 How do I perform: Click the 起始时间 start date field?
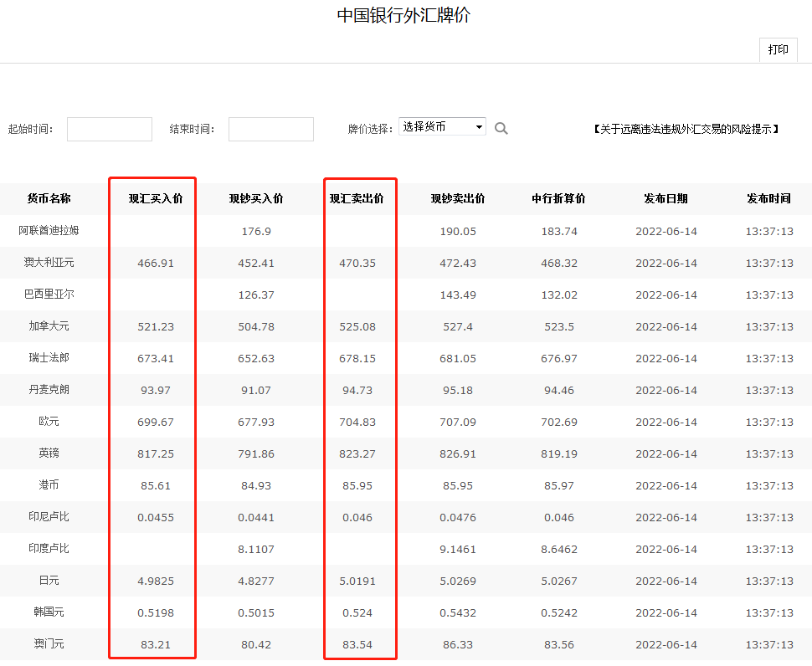pyautogui.click(x=110, y=129)
